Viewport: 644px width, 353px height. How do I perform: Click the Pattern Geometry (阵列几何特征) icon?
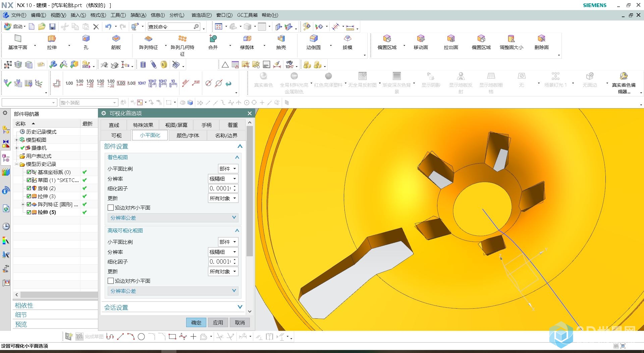(x=182, y=39)
